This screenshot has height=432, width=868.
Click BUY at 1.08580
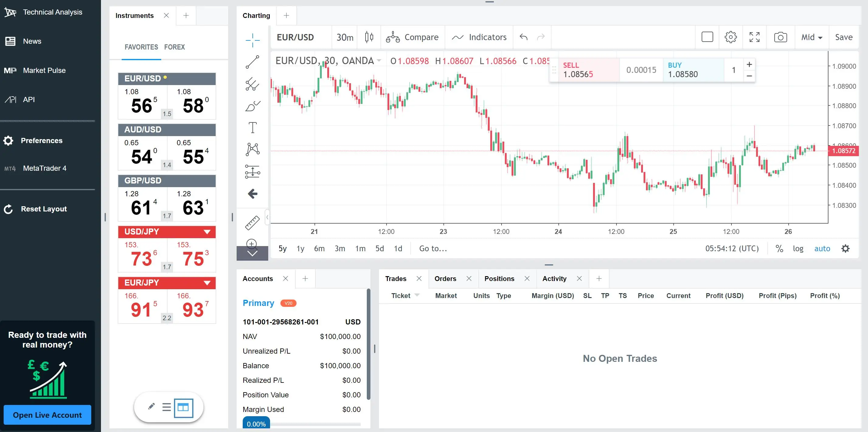[x=693, y=70]
